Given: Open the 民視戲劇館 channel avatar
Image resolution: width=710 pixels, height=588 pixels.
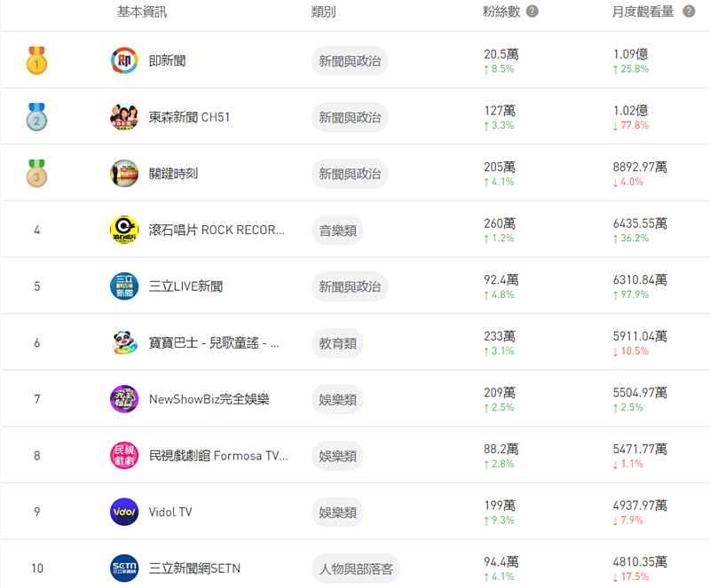Looking at the screenshot, I should point(124,455).
